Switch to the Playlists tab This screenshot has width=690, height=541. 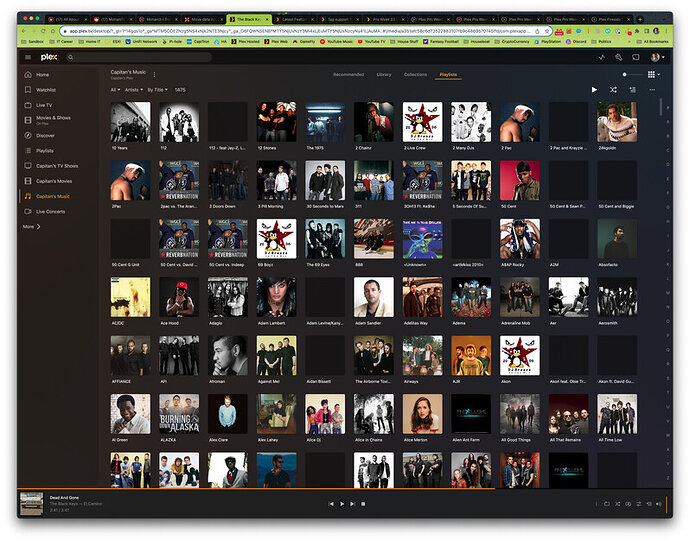point(448,75)
